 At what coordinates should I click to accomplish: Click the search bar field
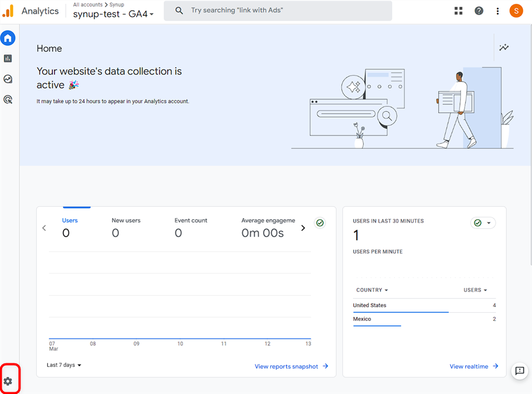278,11
